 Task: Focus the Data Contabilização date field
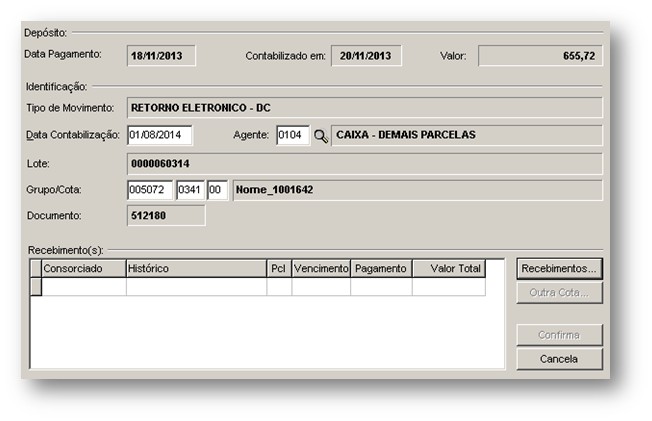click(x=160, y=135)
